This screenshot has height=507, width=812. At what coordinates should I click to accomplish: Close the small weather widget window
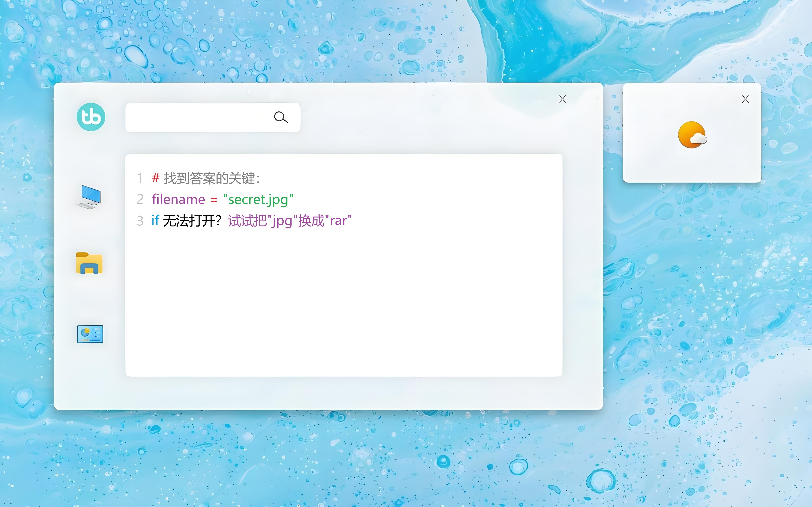coord(745,99)
